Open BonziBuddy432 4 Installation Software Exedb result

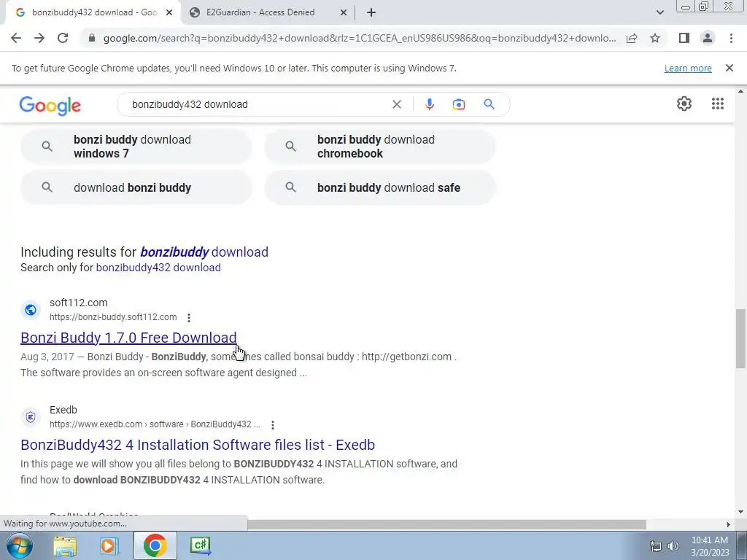(198, 445)
